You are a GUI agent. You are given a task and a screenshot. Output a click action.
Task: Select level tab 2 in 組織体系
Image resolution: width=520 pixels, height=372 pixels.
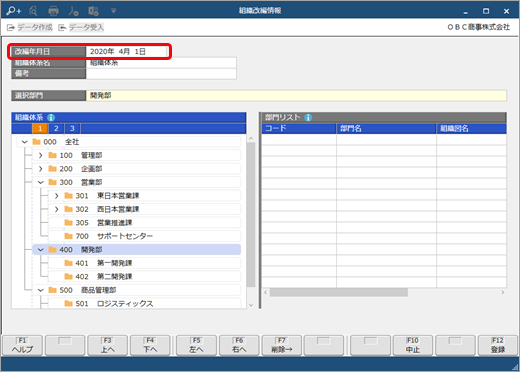pyautogui.click(x=56, y=128)
